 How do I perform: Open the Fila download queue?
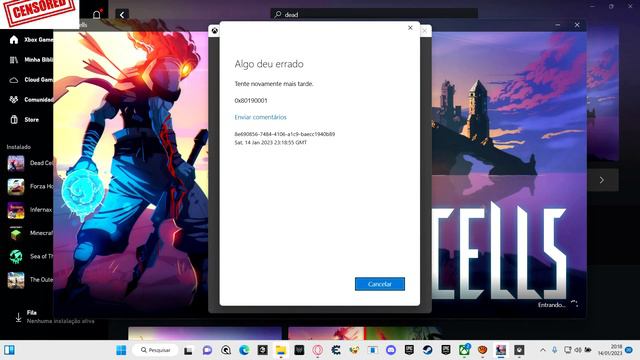pyautogui.click(x=55, y=317)
